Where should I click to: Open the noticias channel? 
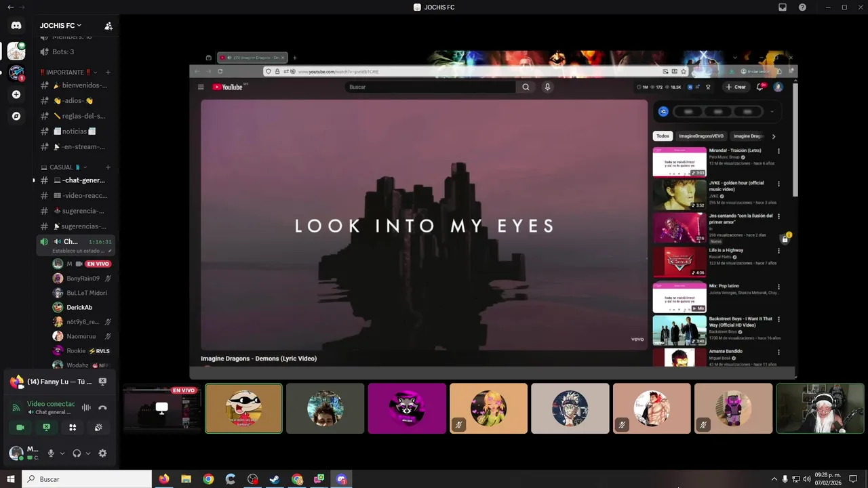pyautogui.click(x=75, y=131)
